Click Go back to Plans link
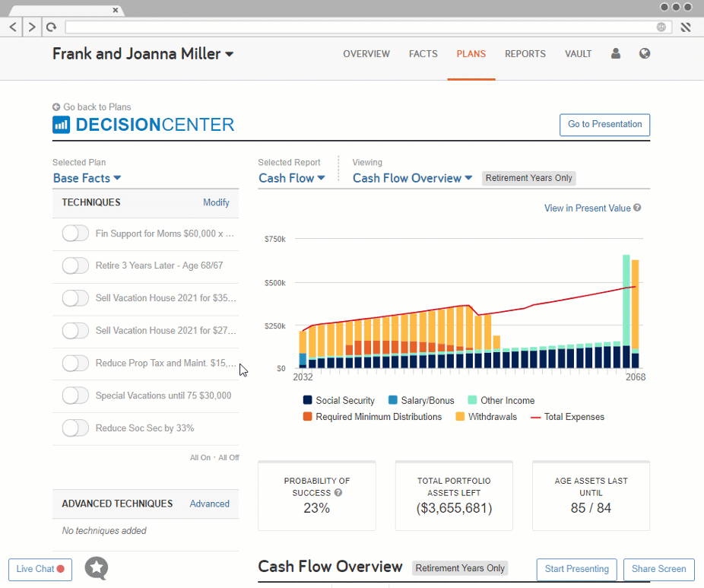 [x=97, y=107]
